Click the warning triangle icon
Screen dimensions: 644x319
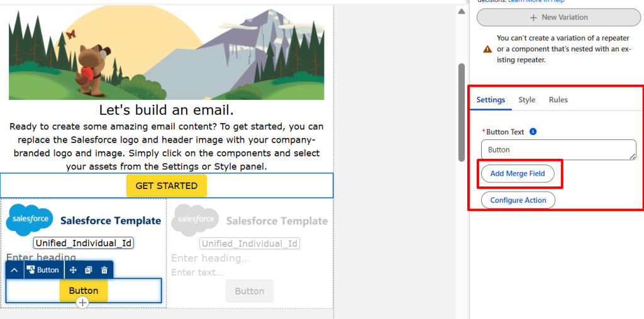(x=487, y=49)
